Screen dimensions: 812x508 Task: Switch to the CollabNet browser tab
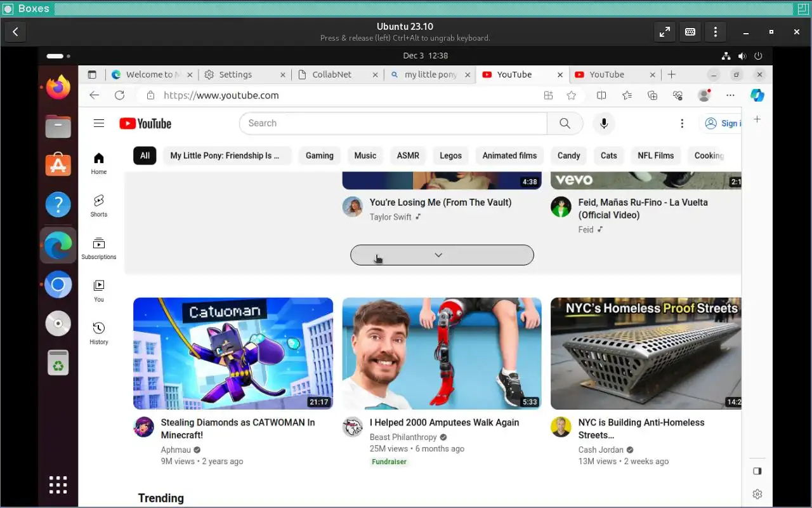(337, 74)
